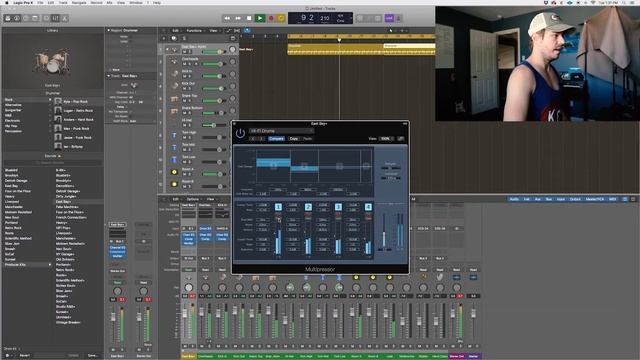Click the Copy button in Multipressor
Image resolution: width=640 pixels, height=360 pixels.
(x=293, y=139)
